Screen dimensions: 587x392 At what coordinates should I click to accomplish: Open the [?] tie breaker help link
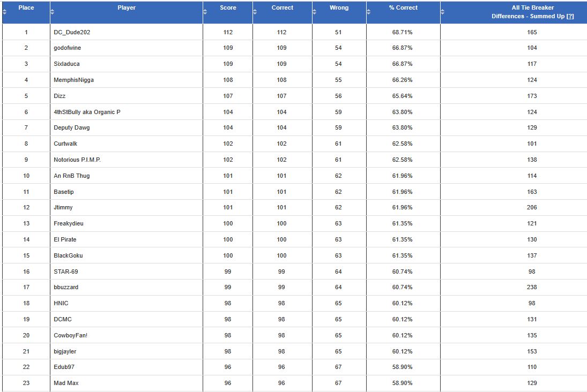tap(570, 16)
